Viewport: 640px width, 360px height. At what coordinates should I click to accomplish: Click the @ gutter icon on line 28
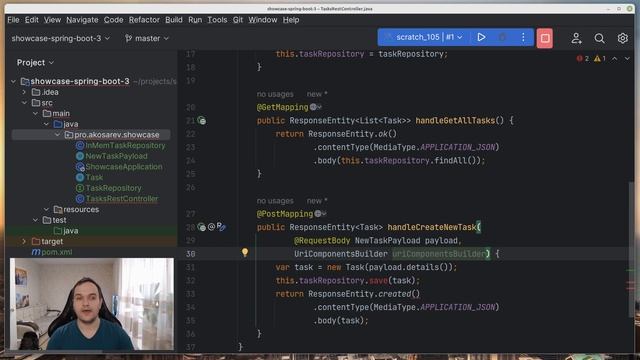click(211, 227)
